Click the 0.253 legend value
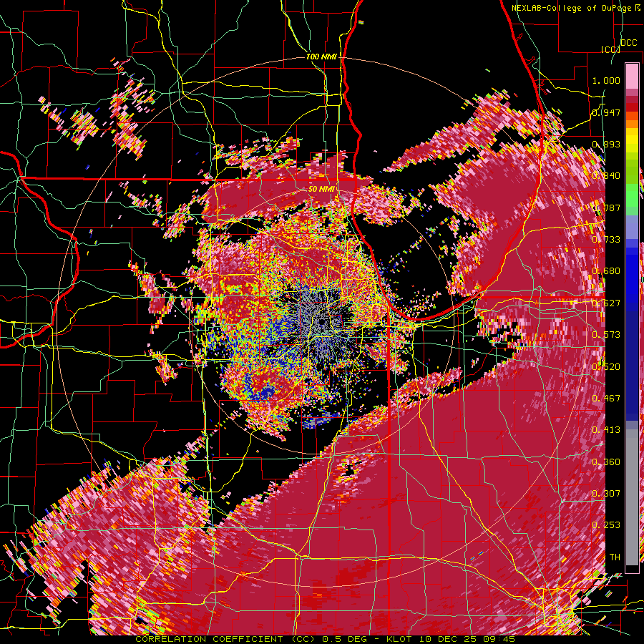The width and height of the screenshot is (644, 644). click(606, 525)
